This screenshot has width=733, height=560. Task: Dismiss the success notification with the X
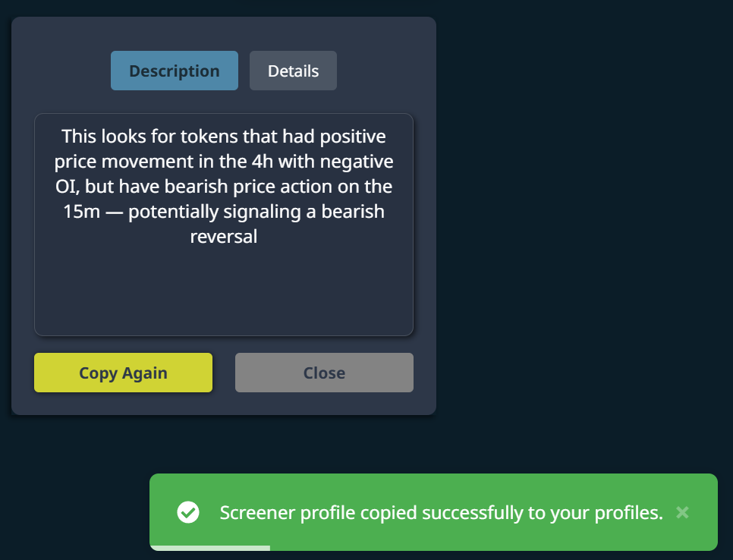tap(682, 512)
